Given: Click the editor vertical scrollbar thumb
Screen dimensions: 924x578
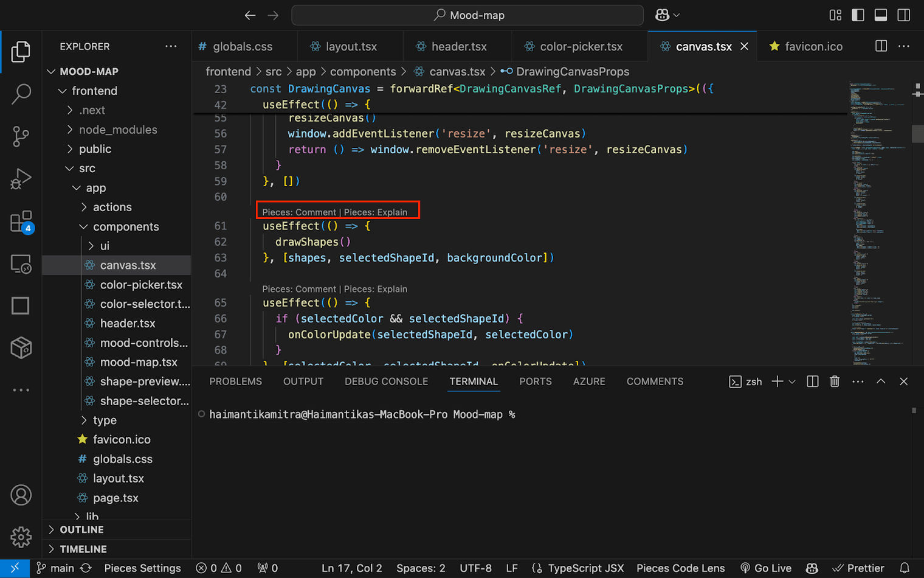Looking at the screenshot, I should pos(917,133).
